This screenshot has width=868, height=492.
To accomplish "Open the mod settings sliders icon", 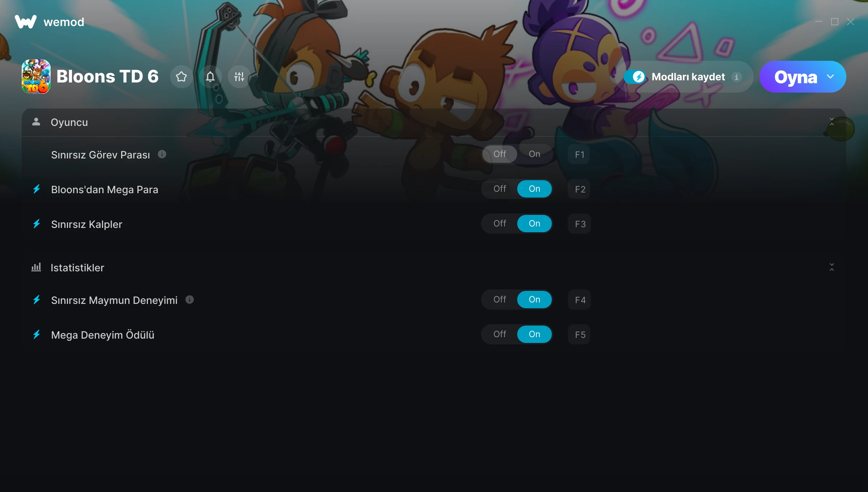I will coord(239,77).
